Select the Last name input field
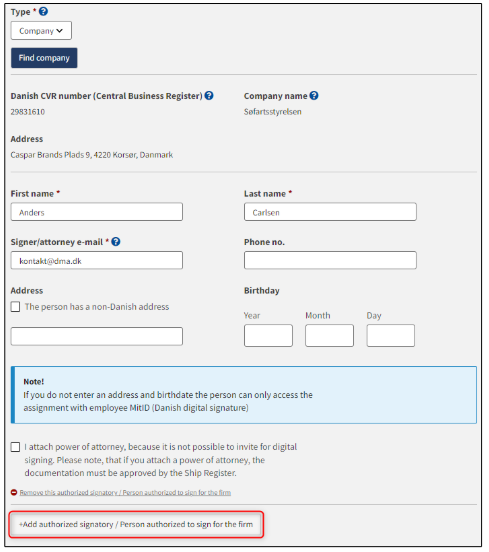This screenshot has width=489, height=552. 330,212
